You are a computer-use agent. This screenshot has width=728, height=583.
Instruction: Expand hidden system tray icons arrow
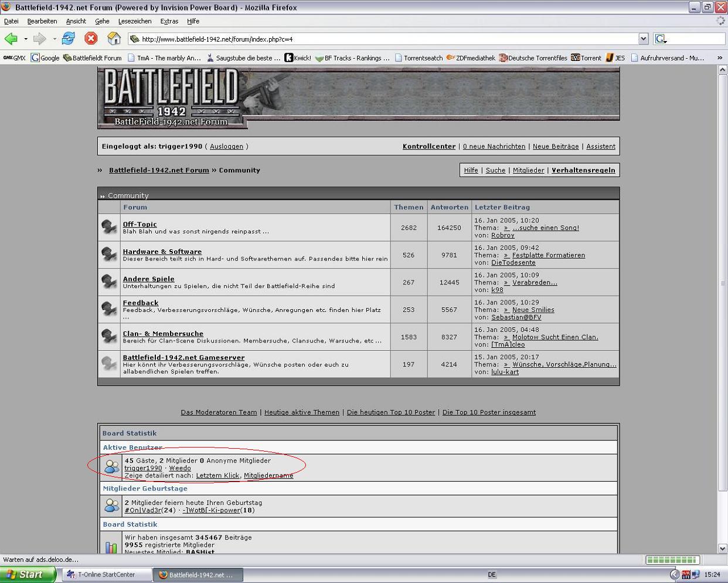coord(675,575)
